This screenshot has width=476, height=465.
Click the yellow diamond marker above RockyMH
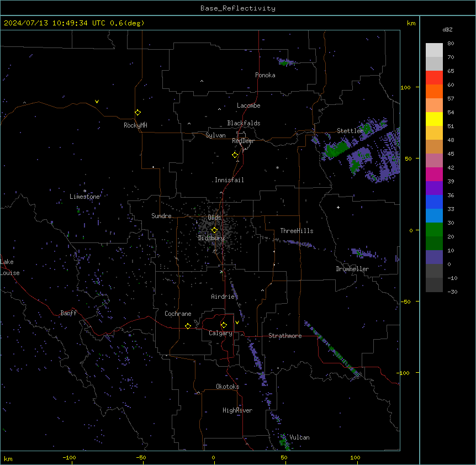coord(138,113)
